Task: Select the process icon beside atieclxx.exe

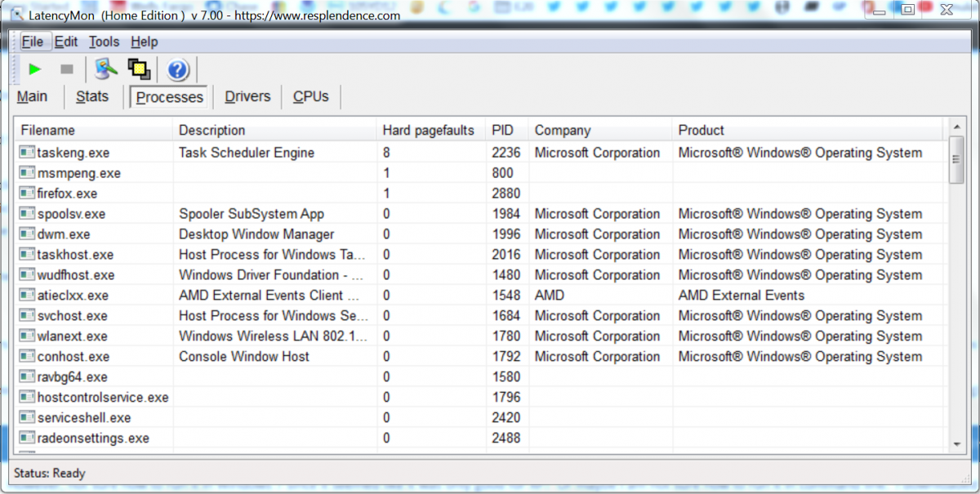Action: [27, 296]
